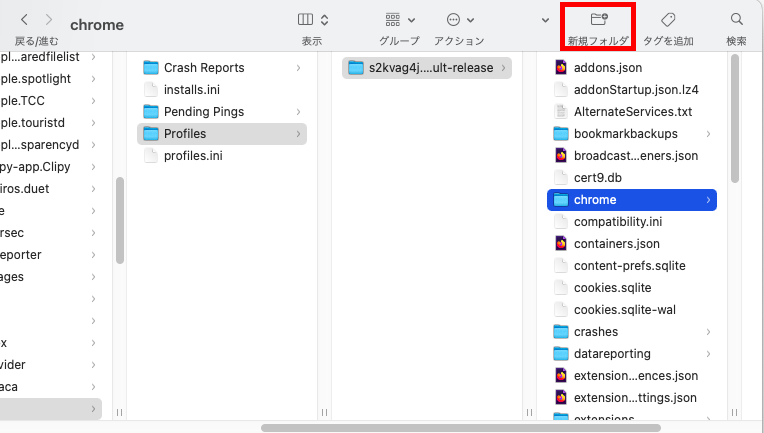Screen dimensions: 764x433
Task: Click the AlternateServices.txt document icon
Action: 561,112
